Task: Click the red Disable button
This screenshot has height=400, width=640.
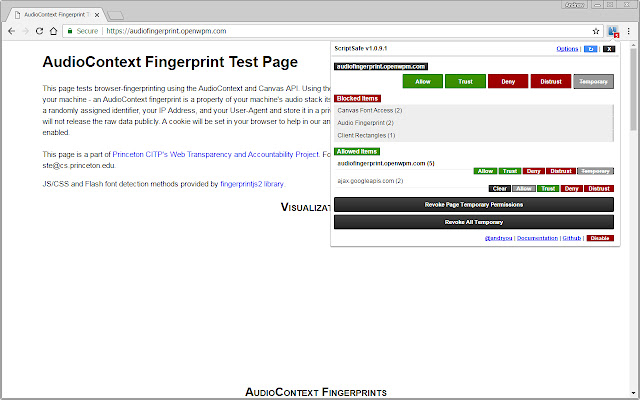Action: 600,238
